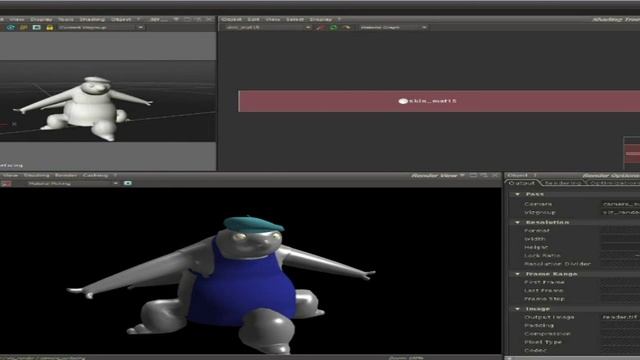
Task: Open the Object menu in 3D viewport
Action: 121,19
